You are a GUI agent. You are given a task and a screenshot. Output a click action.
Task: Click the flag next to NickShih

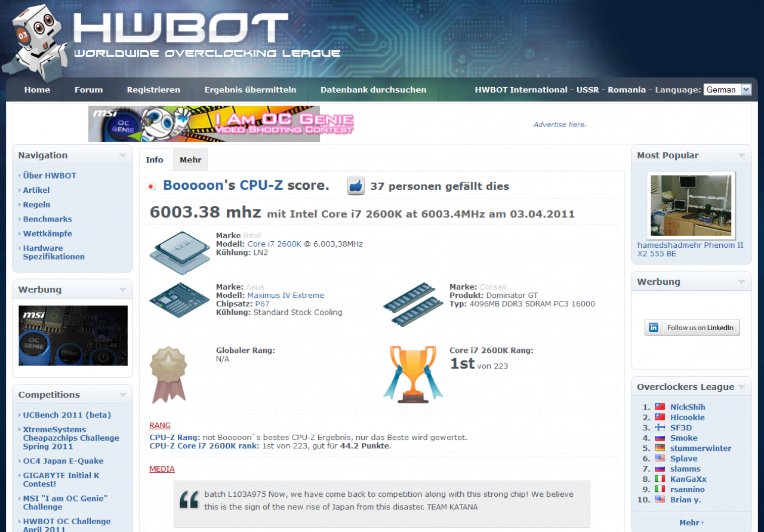660,407
